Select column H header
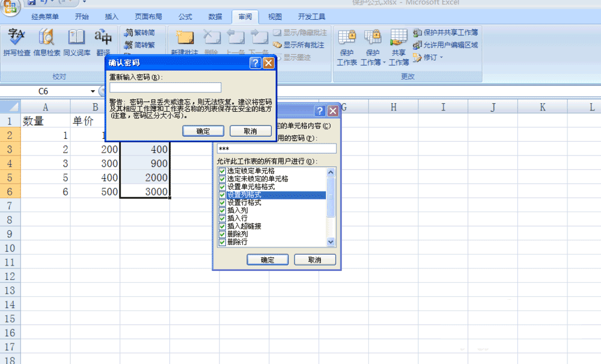Viewport: 601px width, 364px height. point(394,107)
